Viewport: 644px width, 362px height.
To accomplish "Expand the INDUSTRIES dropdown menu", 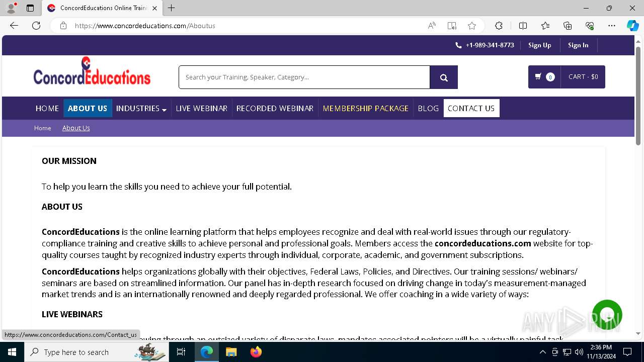I will 141,108.
